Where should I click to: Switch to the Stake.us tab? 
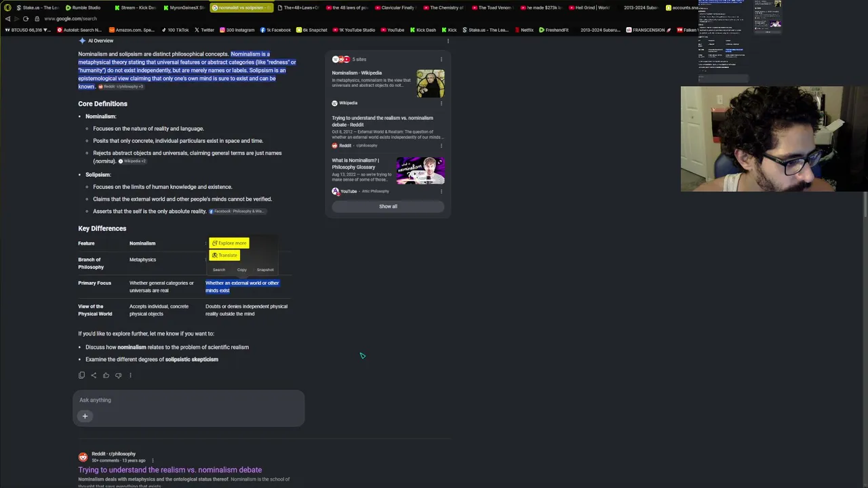pyautogui.click(x=37, y=7)
